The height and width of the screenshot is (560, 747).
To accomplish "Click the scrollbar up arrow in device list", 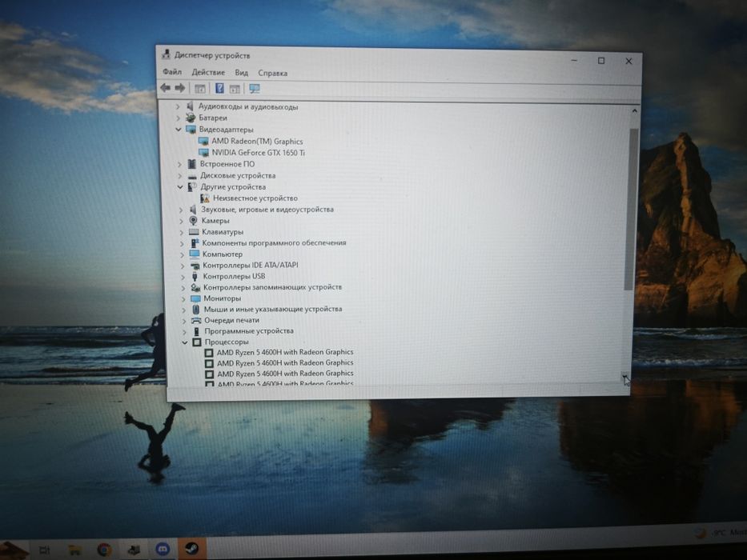I will [634, 111].
